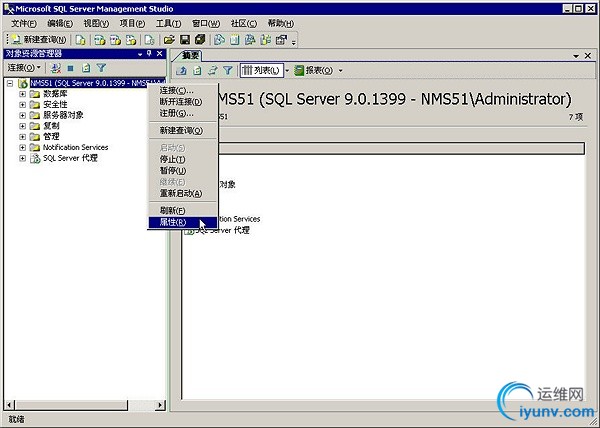This screenshot has width=600, height=428.
Task: Show Object Explorer via main toolbar icon
Action: click(x=250, y=39)
